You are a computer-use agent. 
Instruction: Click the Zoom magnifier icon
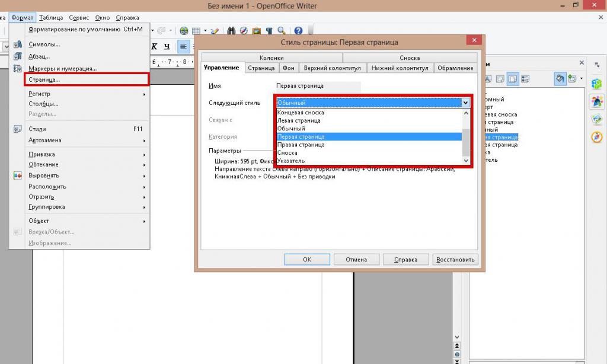point(282,31)
